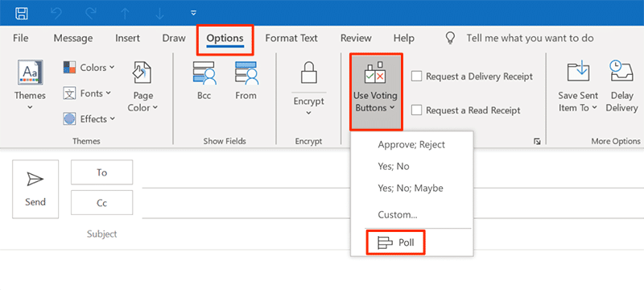The height and width of the screenshot is (290, 644).
Task: Open the Themes gallery button
Action: 30,85
